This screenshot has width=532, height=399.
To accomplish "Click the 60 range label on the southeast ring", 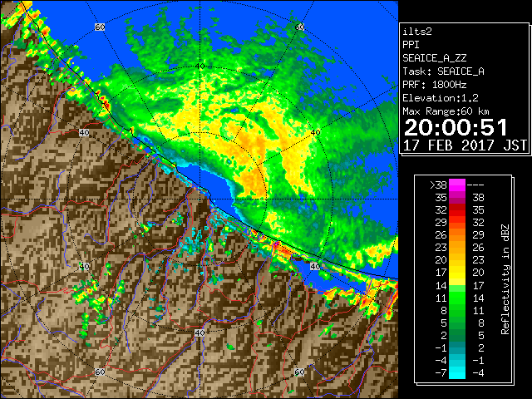I will pos(299,372).
